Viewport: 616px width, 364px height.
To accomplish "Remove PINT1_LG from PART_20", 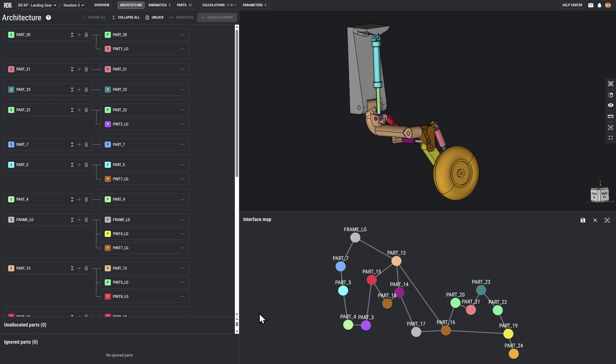I will click(183, 49).
